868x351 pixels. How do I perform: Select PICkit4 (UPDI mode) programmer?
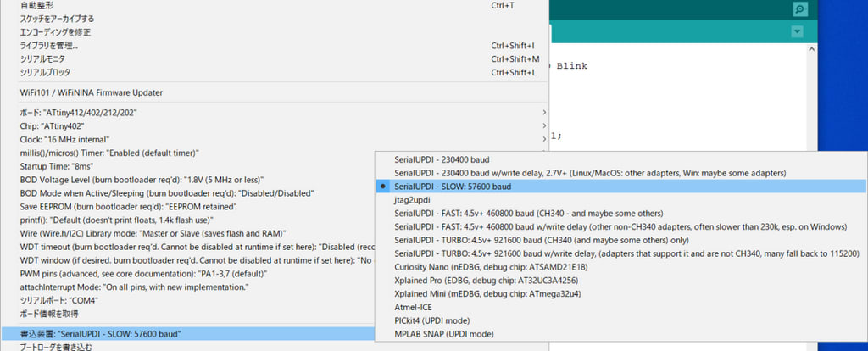click(x=620, y=320)
